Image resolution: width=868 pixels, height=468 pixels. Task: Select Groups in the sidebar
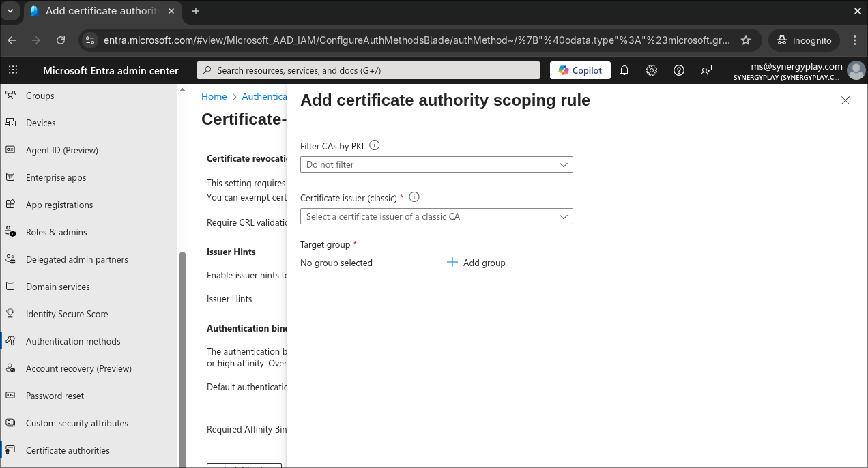pyautogui.click(x=40, y=96)
